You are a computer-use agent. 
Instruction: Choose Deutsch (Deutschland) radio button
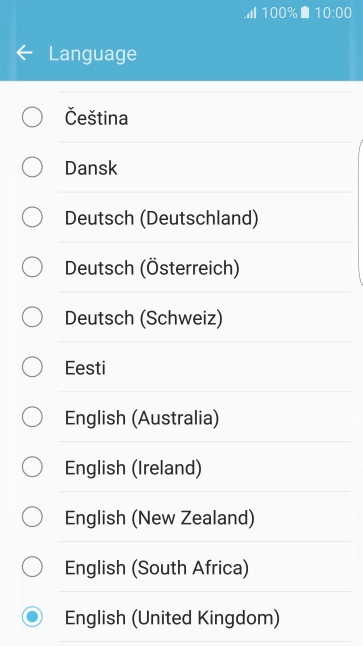point(32,217)
